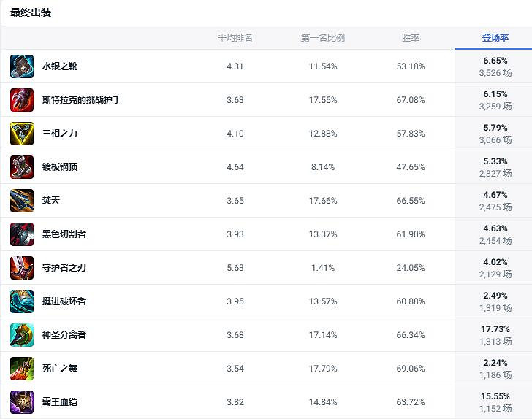Open the 死亡之舞 item icon
This screenshot has height=419, width=532.
pos(22,369)
